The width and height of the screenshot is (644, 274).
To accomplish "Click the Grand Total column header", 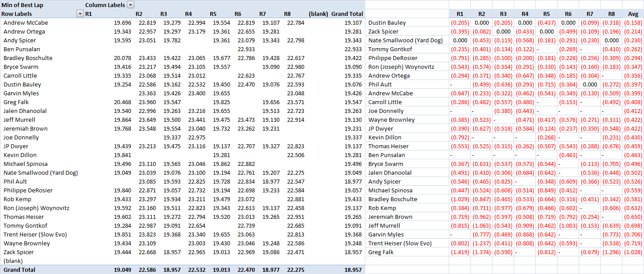I will tap(347, 14).
